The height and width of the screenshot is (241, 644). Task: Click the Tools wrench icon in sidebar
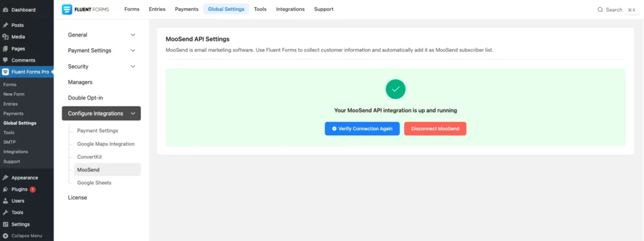tap(5, 213)
